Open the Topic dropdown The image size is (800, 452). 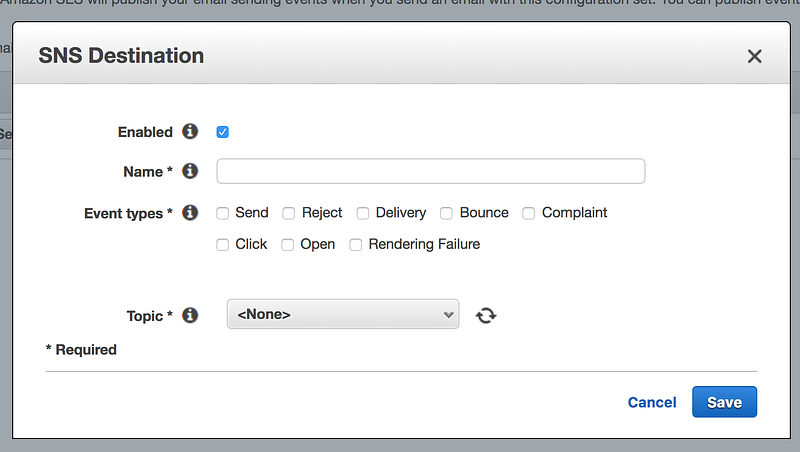click(x=343, y=314)
